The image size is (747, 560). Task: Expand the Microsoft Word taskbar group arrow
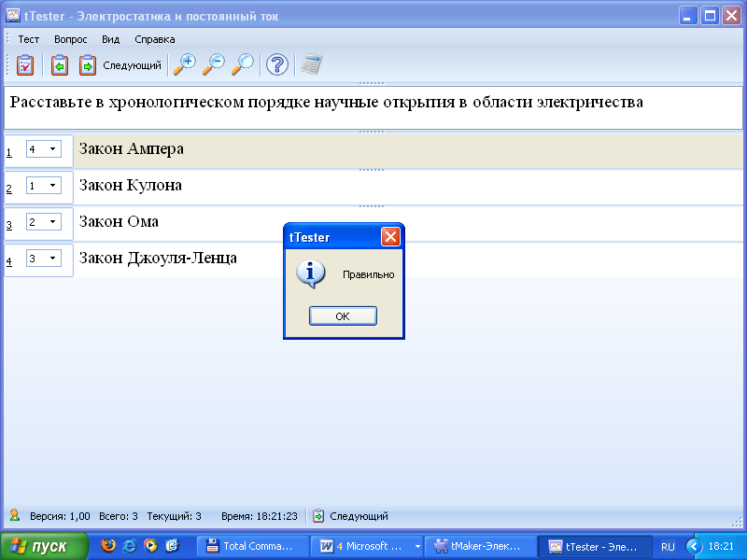tap(417, 547)
